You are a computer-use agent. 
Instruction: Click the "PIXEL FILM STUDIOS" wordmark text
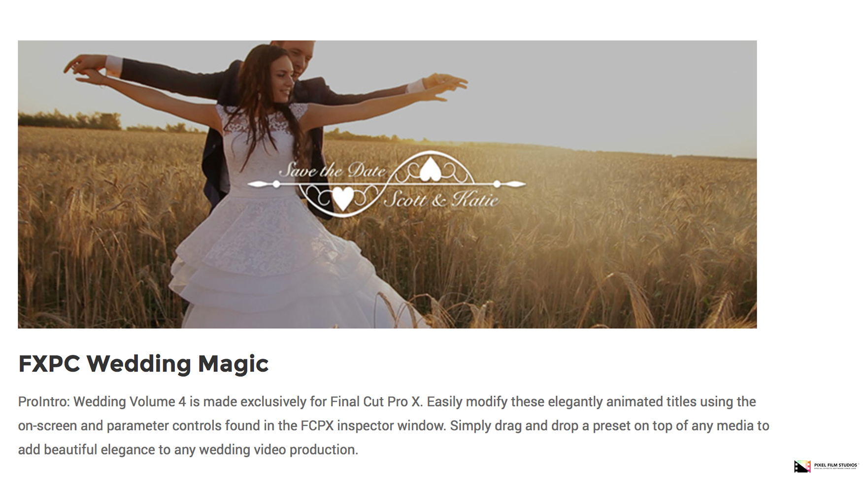(x=835, y=465)
